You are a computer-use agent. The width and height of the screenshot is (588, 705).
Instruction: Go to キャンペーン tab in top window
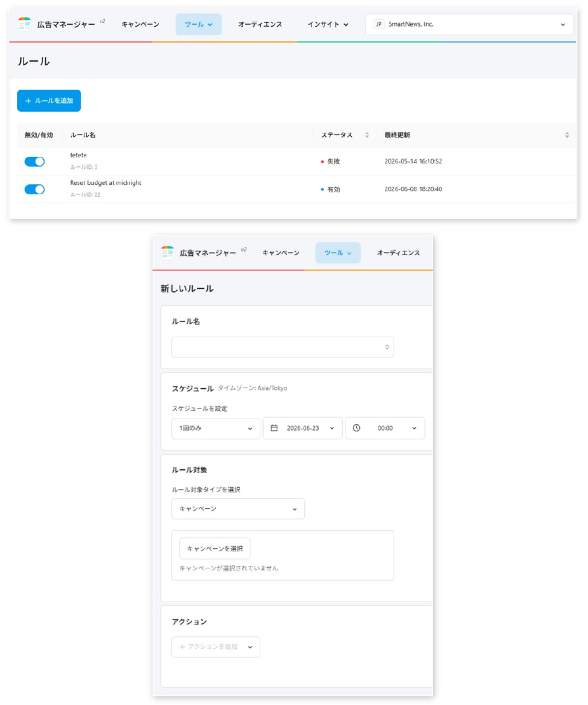click(140, 24)
